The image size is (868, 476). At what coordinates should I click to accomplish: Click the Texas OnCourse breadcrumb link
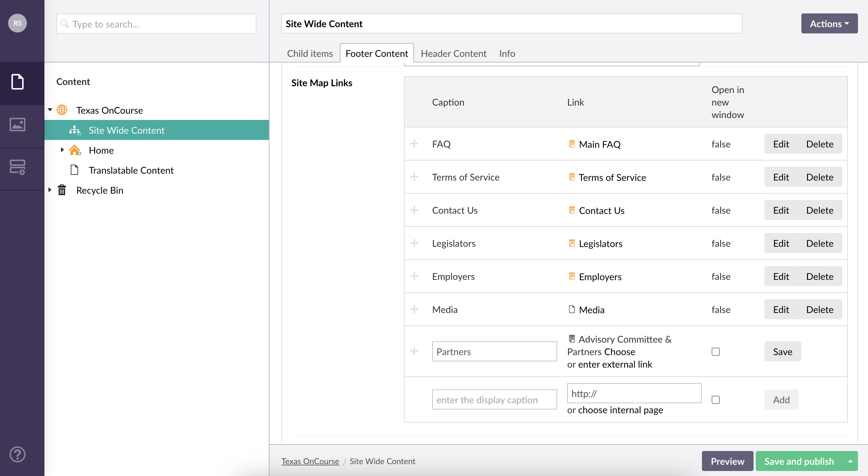310,461
